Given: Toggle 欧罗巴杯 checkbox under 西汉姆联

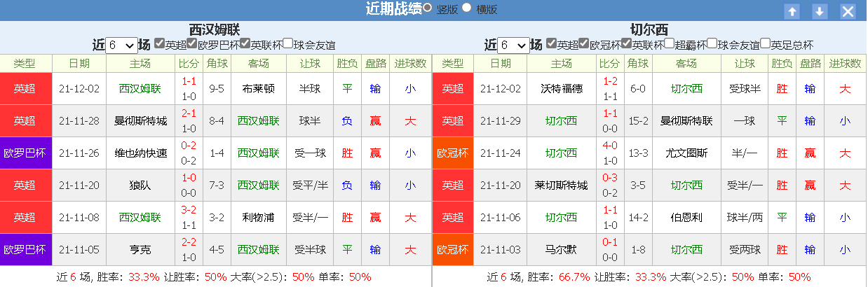Looking at the screenshot, I should point(192,43).
